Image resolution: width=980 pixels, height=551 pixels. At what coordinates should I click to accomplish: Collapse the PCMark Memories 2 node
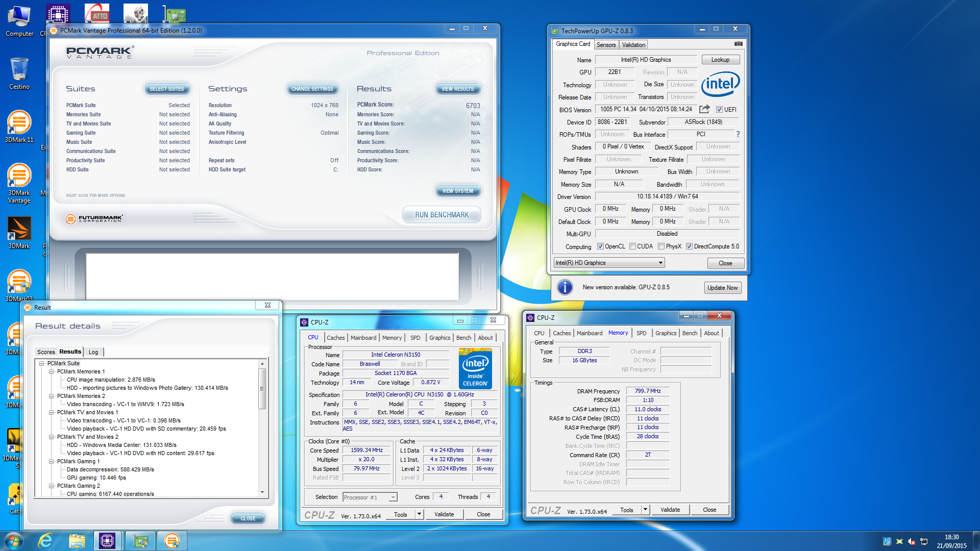(x=52, y=396)
